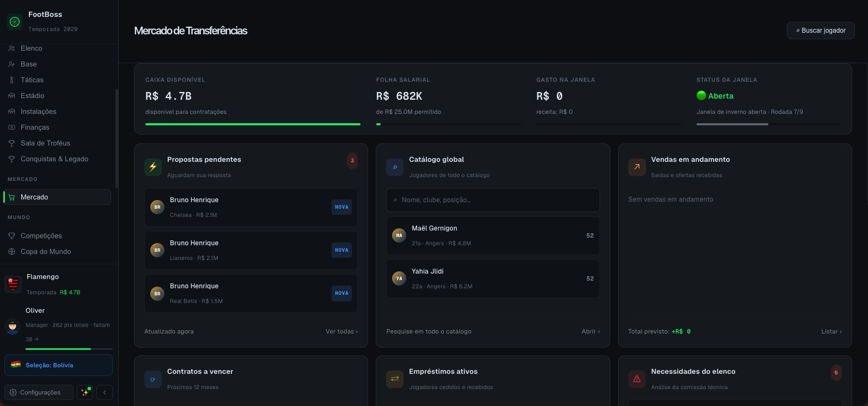Click the stadium icon next to Estádio

click(11, 96)
